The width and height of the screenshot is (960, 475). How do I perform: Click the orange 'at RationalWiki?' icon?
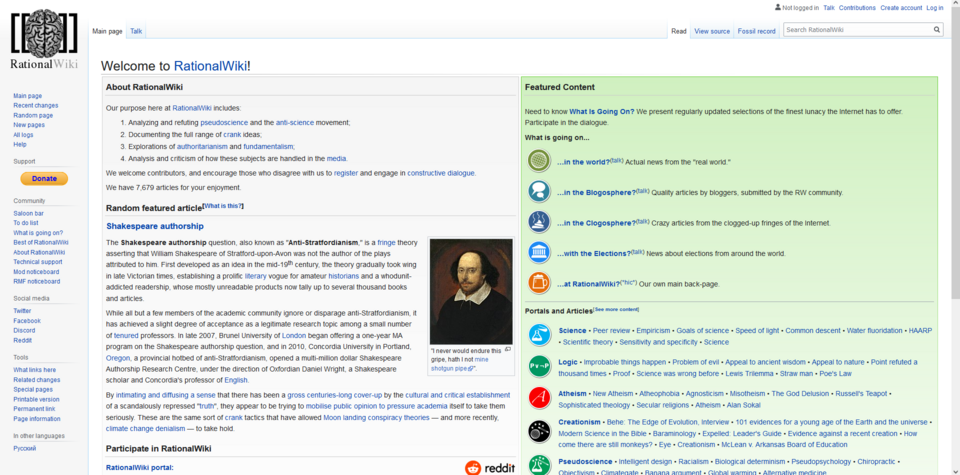tap(539, 283)
